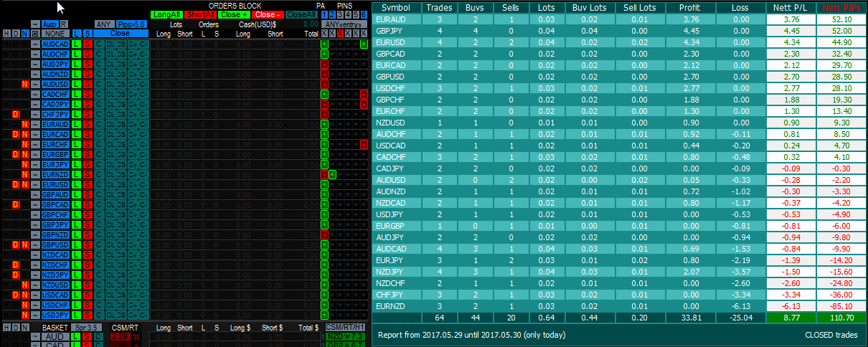Viewport: 868px width, 347px height.
Task: Click the red down-arrow pin for AUDJPY
Action: (325, 65)
